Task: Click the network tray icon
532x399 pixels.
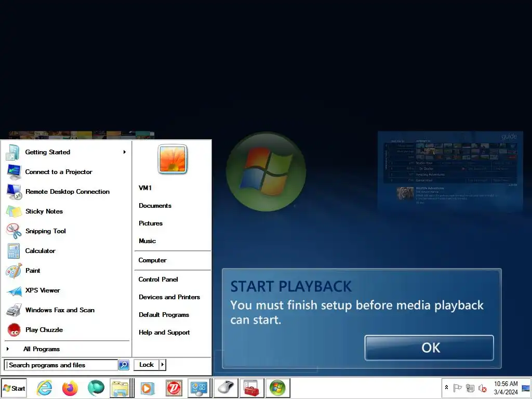Action: [470, 388]
